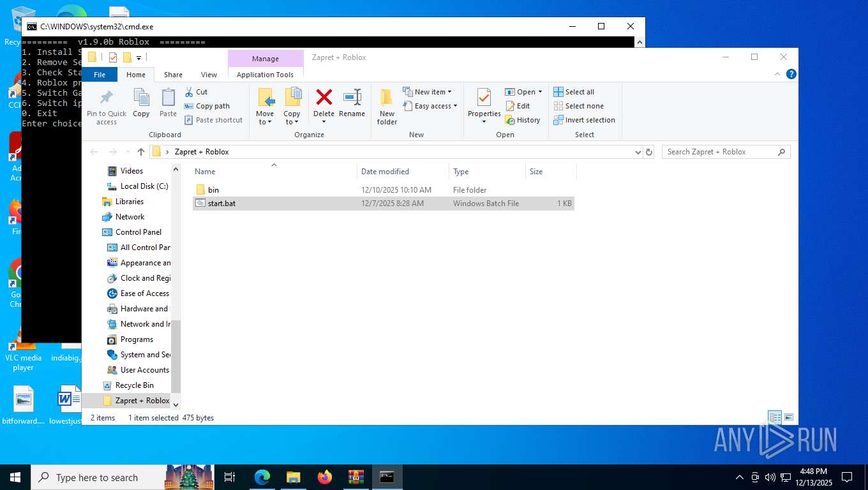Click Select none in ribbon
The width and height of the screenshot is (868, 490).
coord(578,106)
